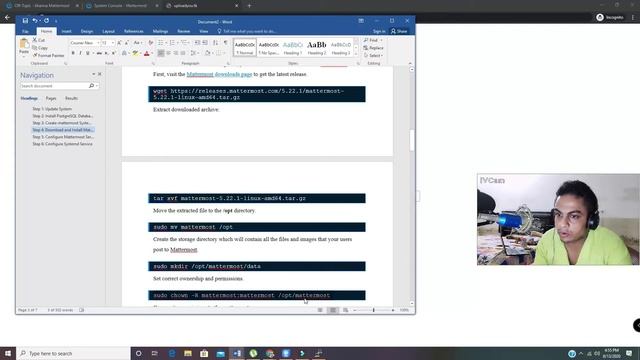
Task: Click Copy in the Clipboard group
Action: (40, 48)
